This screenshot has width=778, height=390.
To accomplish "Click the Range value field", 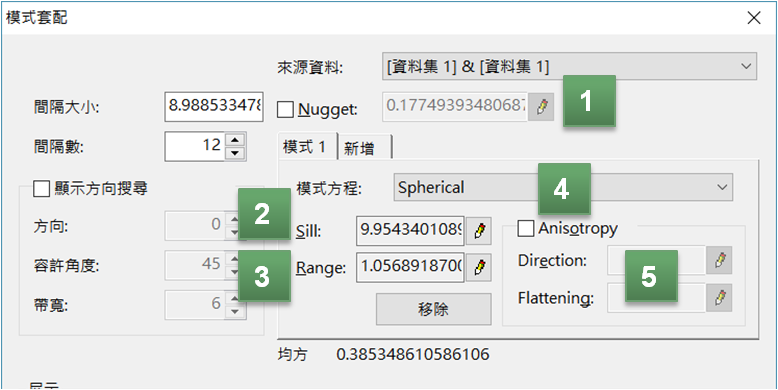I will coord(410,268).
